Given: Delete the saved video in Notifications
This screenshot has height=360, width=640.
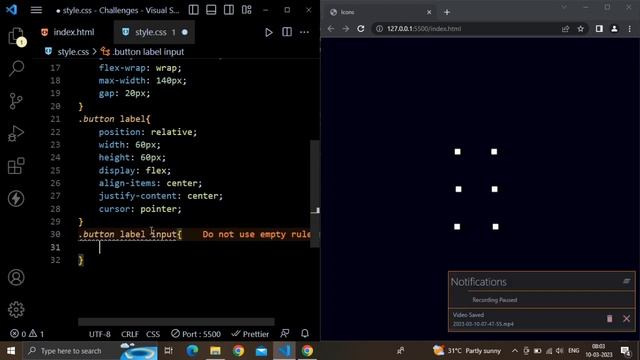Looking at the screenshot, I should (609, 319).
